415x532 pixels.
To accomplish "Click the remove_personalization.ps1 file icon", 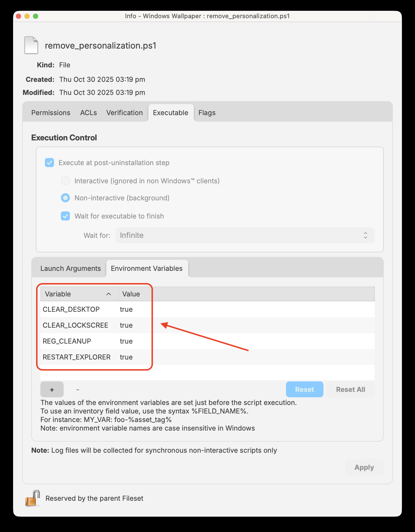I will click(x=31, y=45).
